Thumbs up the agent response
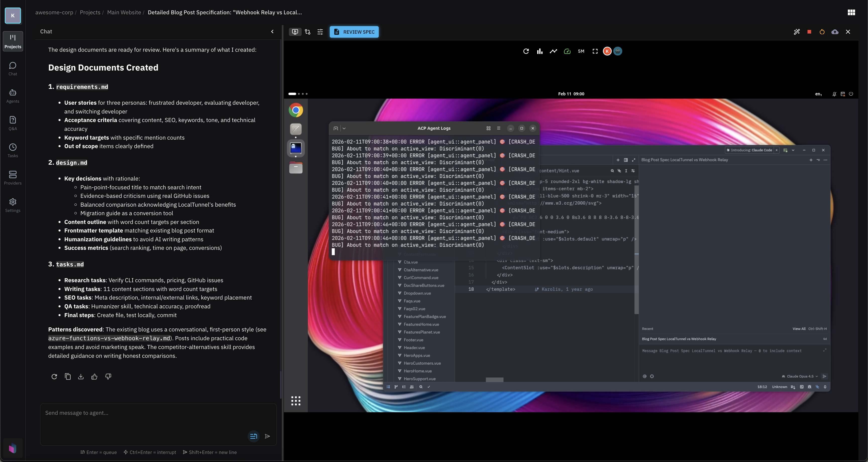Screen dimensions: 868x462 click(x=94, y=377)
